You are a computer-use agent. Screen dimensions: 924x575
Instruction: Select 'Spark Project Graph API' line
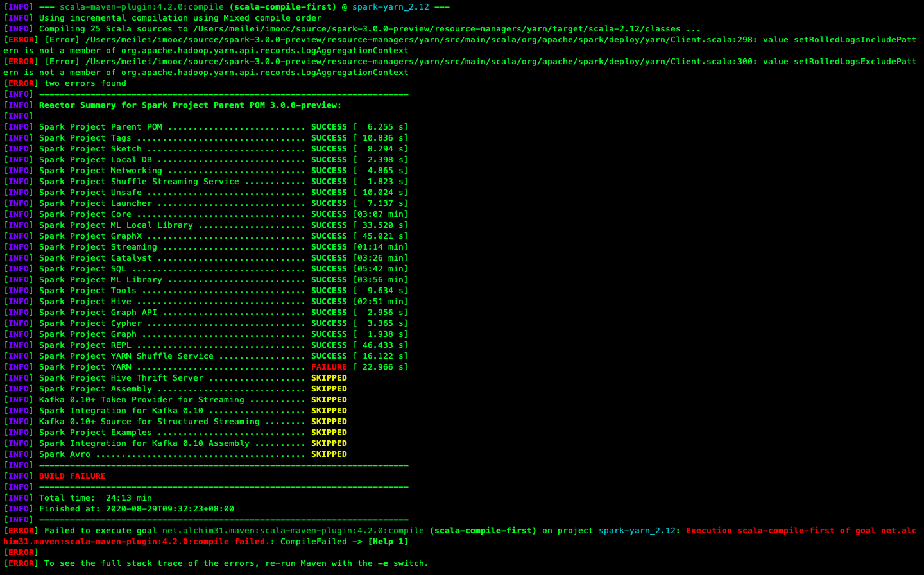(x=206, y=313)
